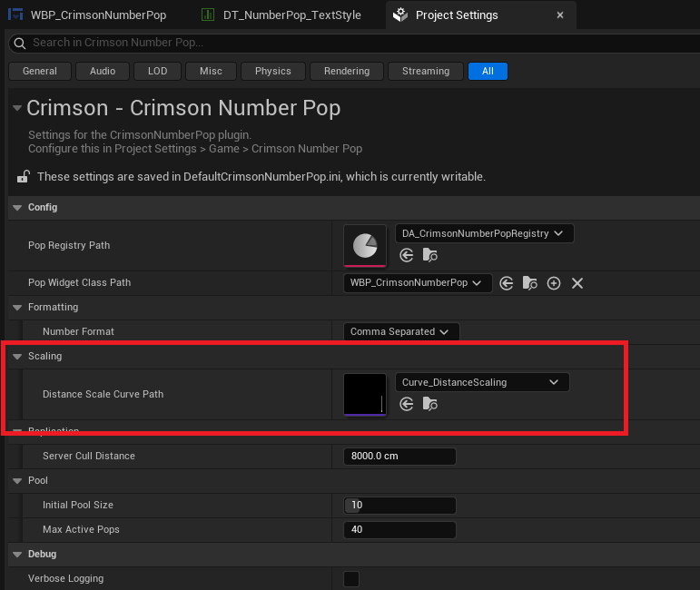
Task: Open the WBP_CrimsonNumberPop class dropdown
Action: 418,283
